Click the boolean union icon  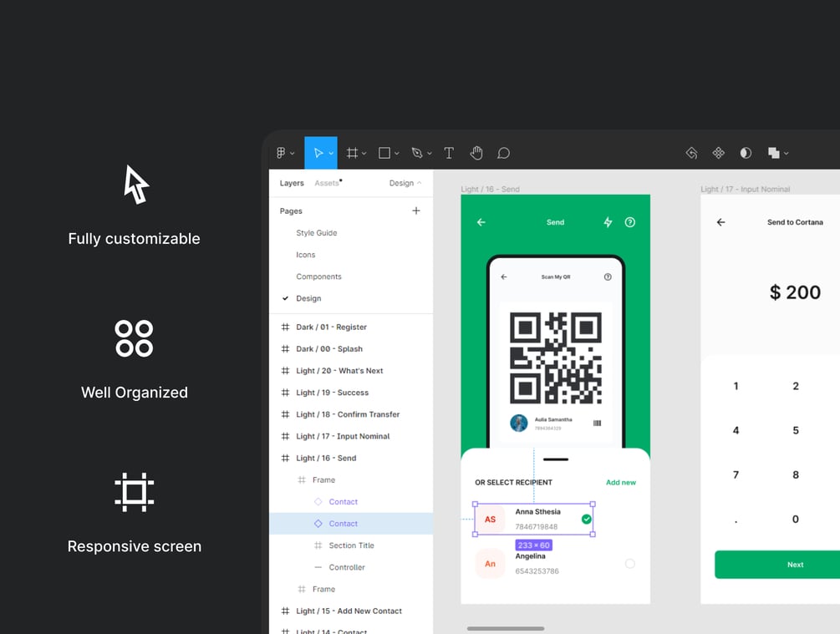pos(774,153)
